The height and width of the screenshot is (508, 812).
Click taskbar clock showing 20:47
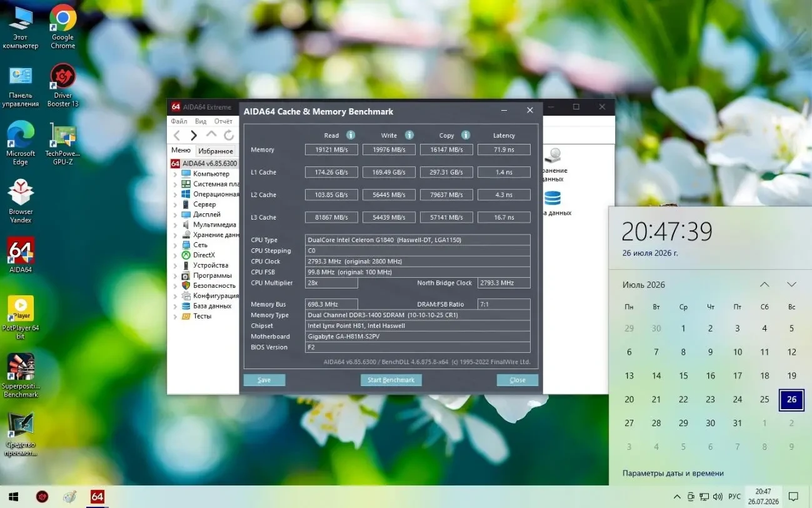[763, 497]
